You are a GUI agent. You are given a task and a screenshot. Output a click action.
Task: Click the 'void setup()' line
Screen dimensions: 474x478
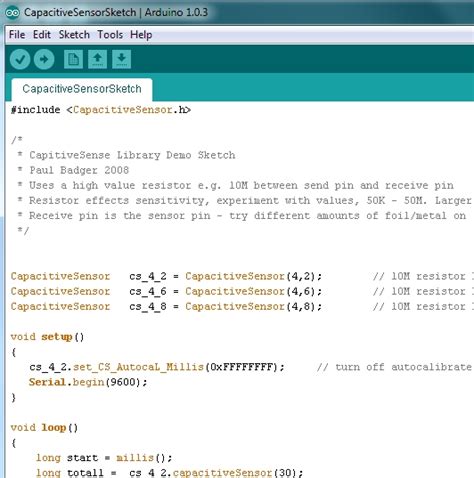(x=47, y=337)
